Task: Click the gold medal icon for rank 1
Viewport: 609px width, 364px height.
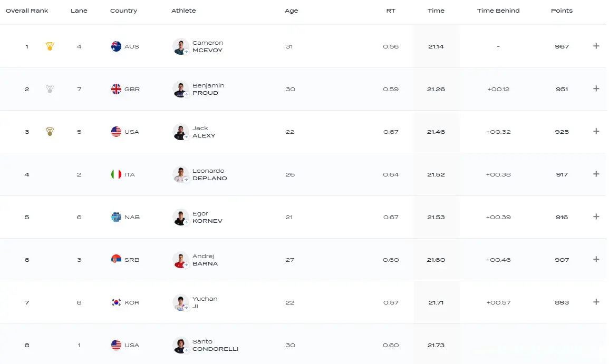Action: pos(50,46)
